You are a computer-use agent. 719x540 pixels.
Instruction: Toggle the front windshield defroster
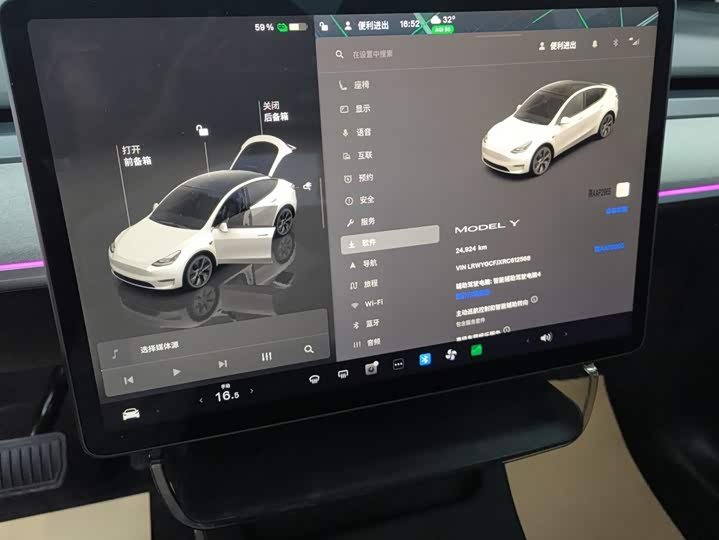(314, 379)
